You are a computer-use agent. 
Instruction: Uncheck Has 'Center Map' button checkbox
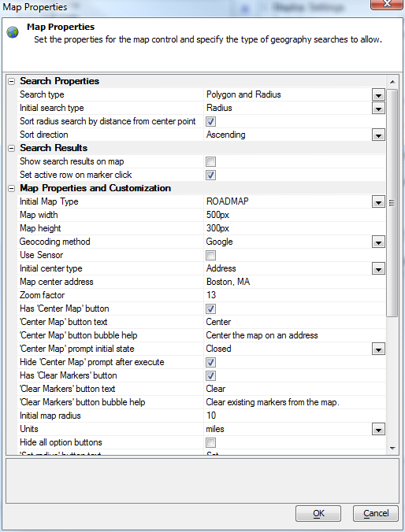click(x=210, y=308)
